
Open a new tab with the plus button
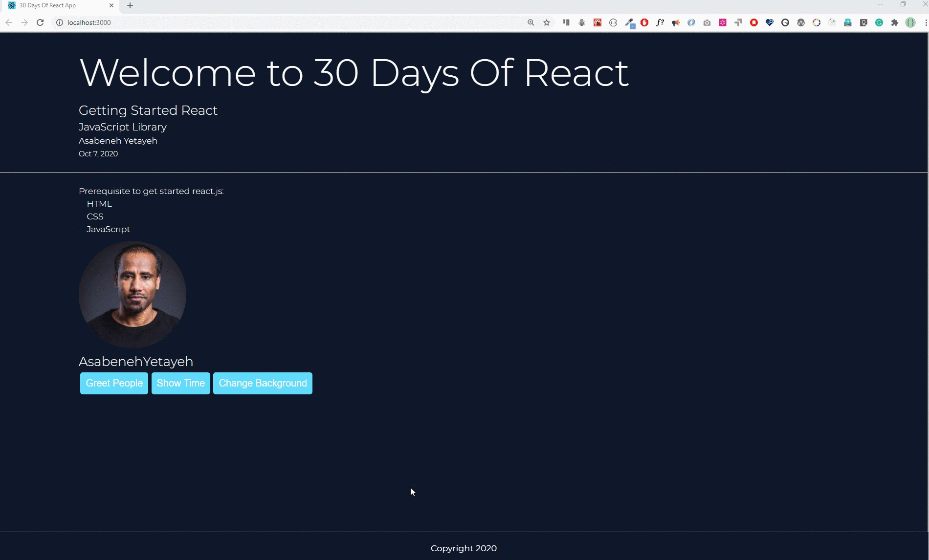click(130, 5)
